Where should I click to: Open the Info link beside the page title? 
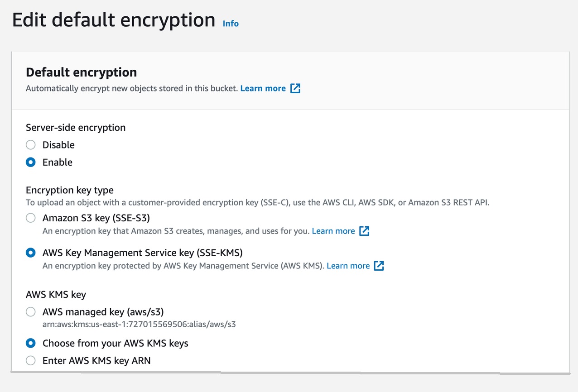click(x=231, y=24)
